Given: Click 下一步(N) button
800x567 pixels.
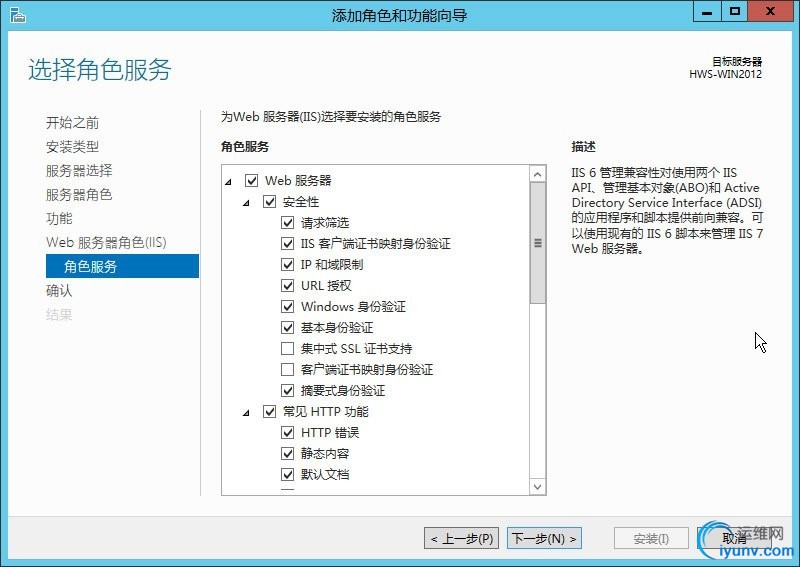Looking at the screenshot, I should 544,538.
